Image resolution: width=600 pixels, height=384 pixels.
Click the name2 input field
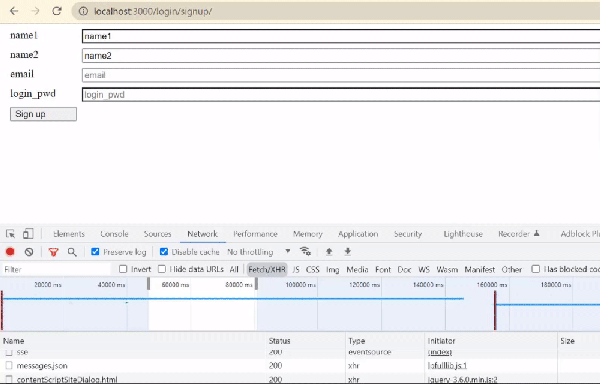tap(341, 55)
